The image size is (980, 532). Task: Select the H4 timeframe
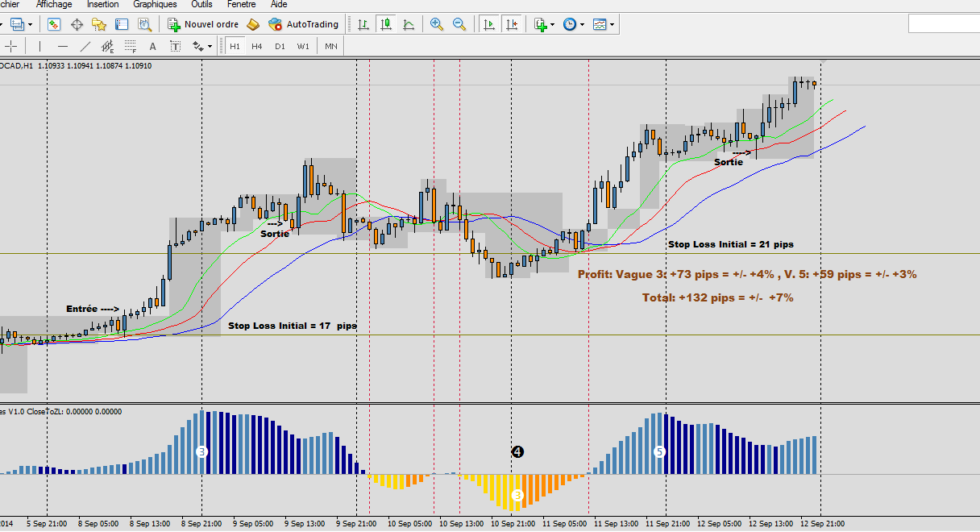(x=257, y=46)
